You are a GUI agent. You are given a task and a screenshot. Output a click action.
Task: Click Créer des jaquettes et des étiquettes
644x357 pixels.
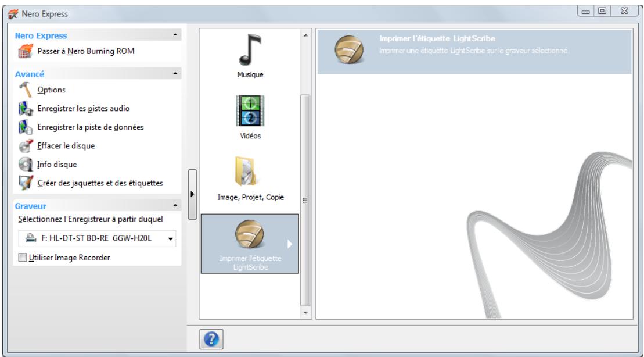pyautogui.click(x=100, y=183)
